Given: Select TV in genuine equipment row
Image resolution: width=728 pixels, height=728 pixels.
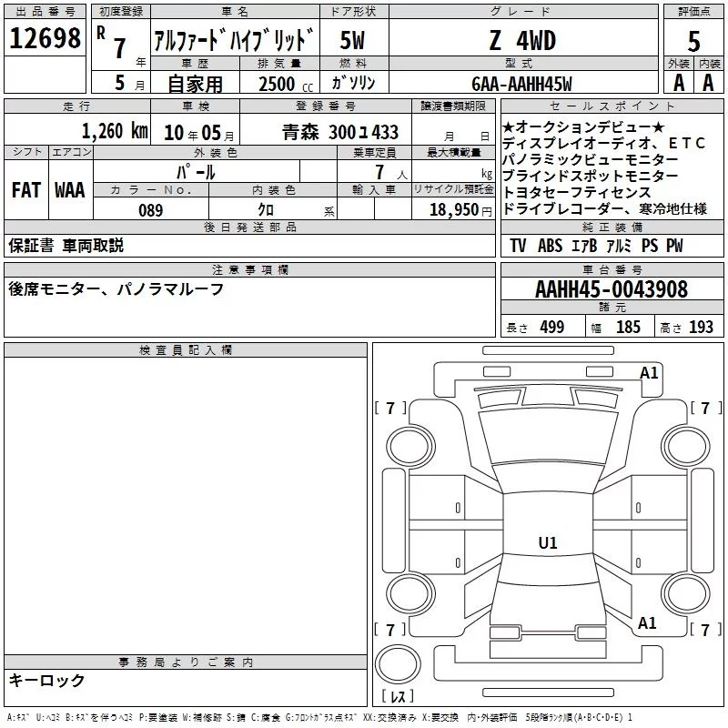Looking at the screenshot, I should point(517,246).
